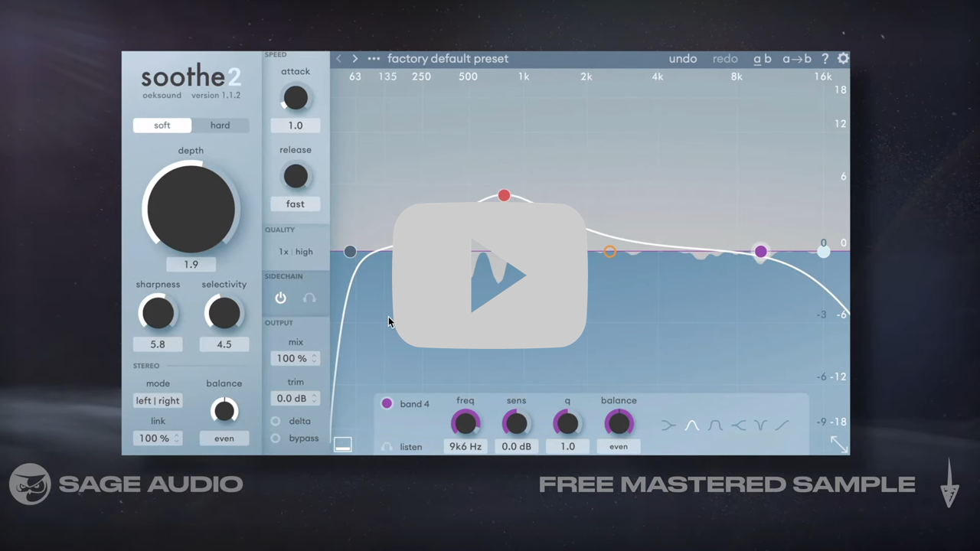Click the trim 0.0 dB stepper
The height and width of the screenshot is (551, 980).
coord(296,398)
